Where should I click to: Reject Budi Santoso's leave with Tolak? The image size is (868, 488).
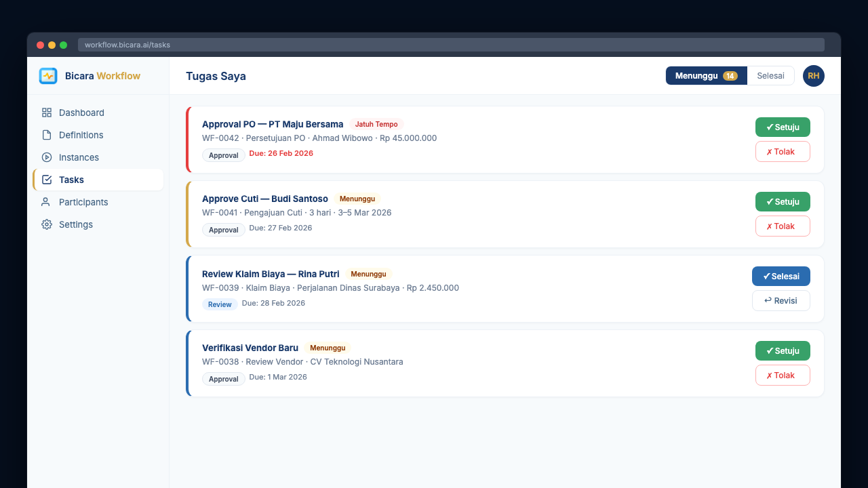click(783, 226)
